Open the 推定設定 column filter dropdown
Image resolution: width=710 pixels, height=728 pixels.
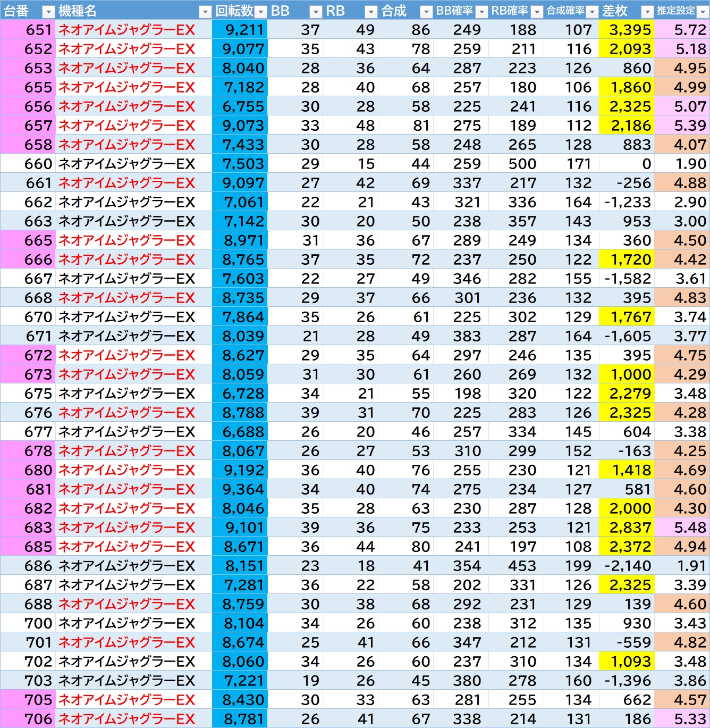point(703,11)
